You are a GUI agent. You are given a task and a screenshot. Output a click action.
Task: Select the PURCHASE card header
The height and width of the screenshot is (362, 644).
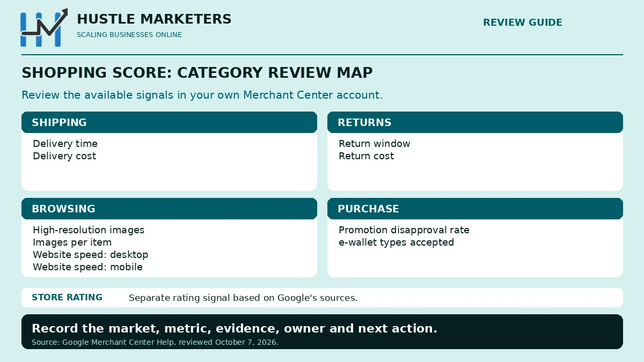click(475, 209)
